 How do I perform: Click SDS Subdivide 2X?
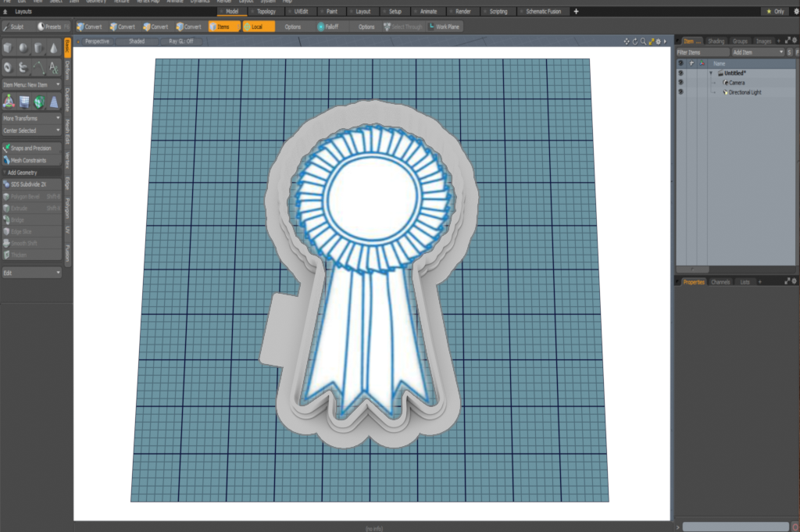tap(31, 184)
